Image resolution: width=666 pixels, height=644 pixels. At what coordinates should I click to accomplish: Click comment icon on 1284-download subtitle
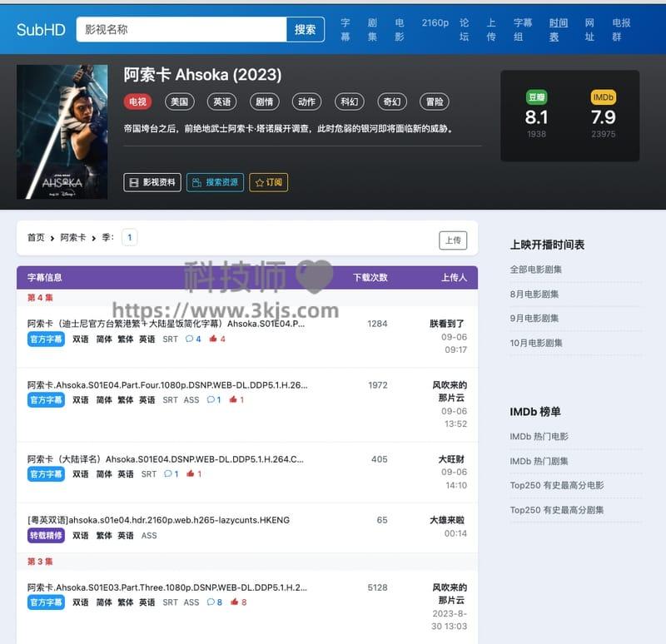(x=189, y=339)
